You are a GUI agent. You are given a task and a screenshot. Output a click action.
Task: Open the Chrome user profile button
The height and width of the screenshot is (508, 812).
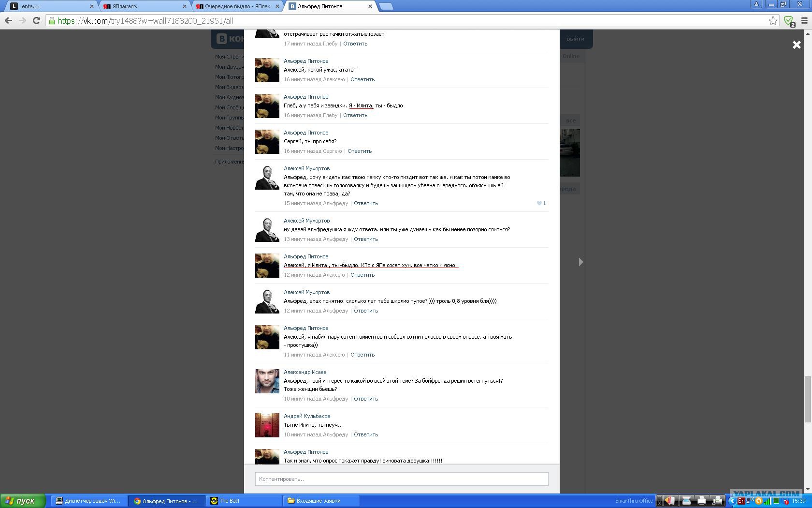point(756,4)
